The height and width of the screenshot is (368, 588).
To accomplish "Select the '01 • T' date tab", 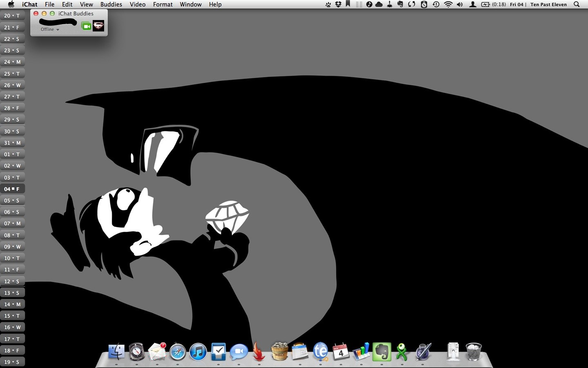I will 12,154.
